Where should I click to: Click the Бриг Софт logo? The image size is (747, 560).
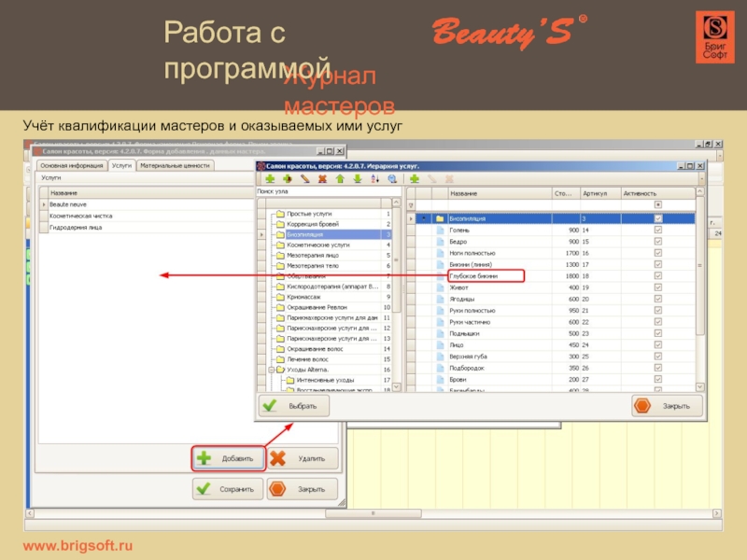(x=714, y=37)
